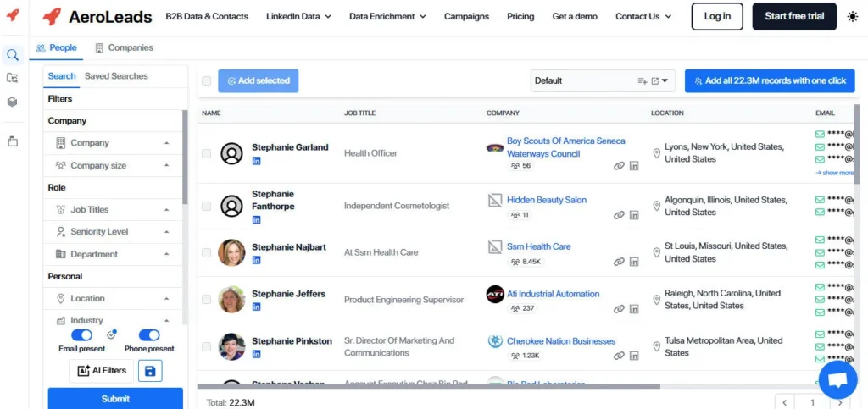Click the website link icon for Boy Scouts row

tap(619, 166)
